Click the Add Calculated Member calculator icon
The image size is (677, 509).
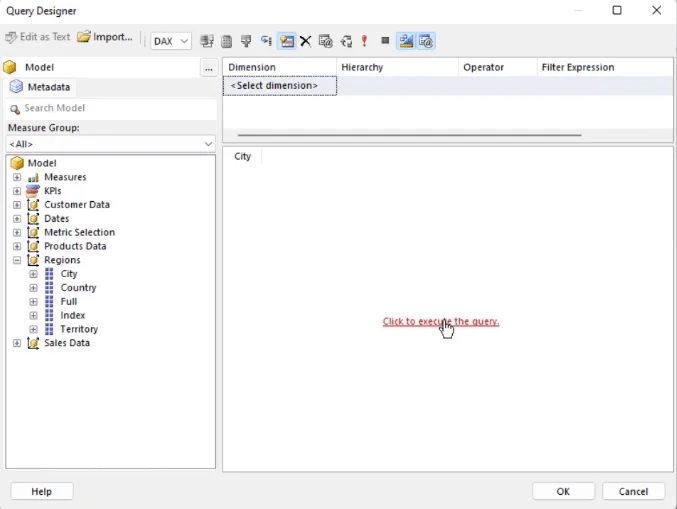(226, 41)
